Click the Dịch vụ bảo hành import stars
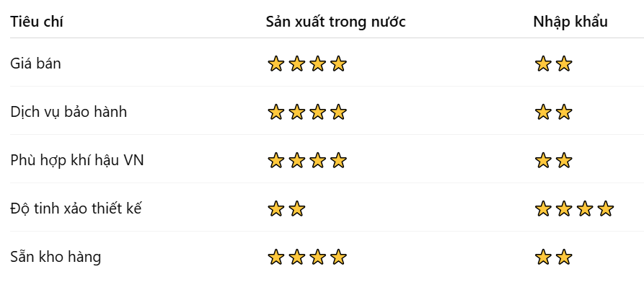The image size is (644, 290). tap(553, 113)
